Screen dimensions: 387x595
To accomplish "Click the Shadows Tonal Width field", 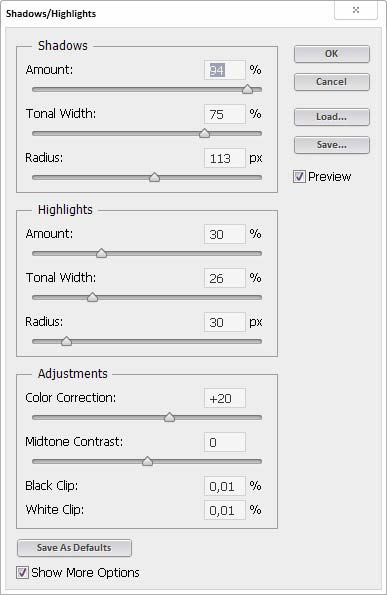I will pyautogui.click(x=225, y=114).
